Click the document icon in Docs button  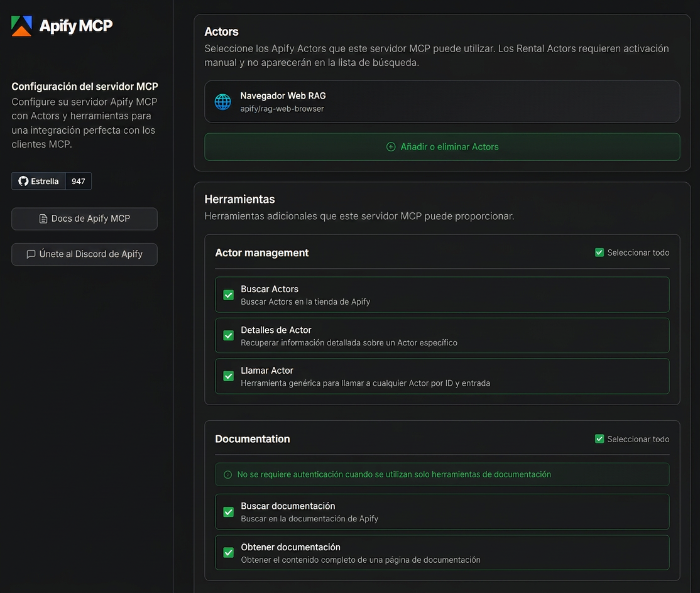point(43,219)
